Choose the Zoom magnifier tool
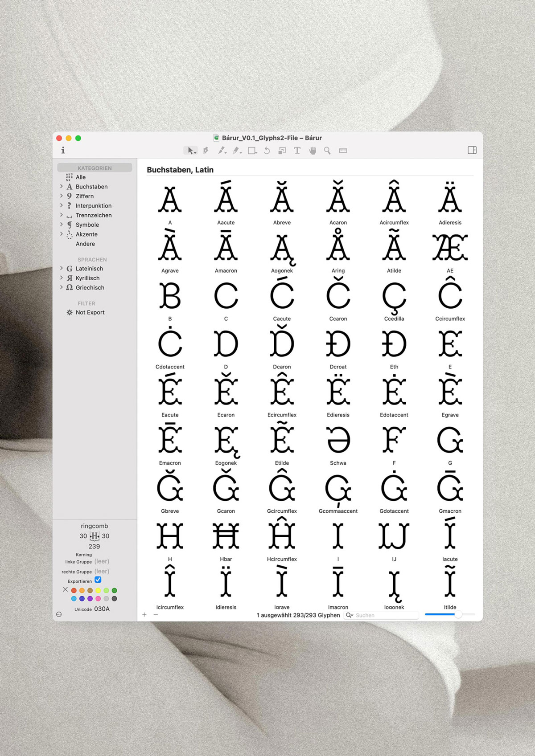This screenshot has height=756, width=535. pyautogui.click(x=327, y=151)
